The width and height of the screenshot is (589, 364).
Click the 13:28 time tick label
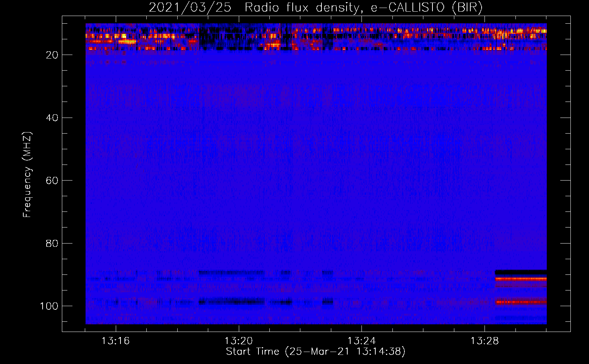coord(485,341)
